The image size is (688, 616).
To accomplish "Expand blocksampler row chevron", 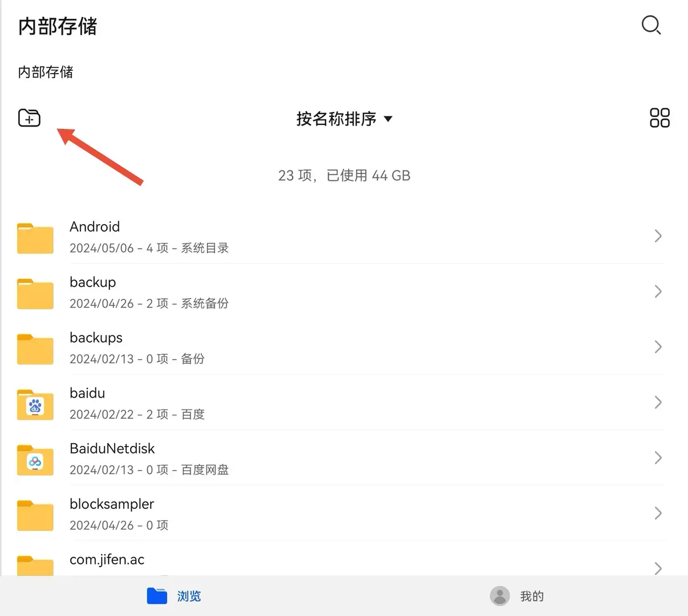I will 658,513.
